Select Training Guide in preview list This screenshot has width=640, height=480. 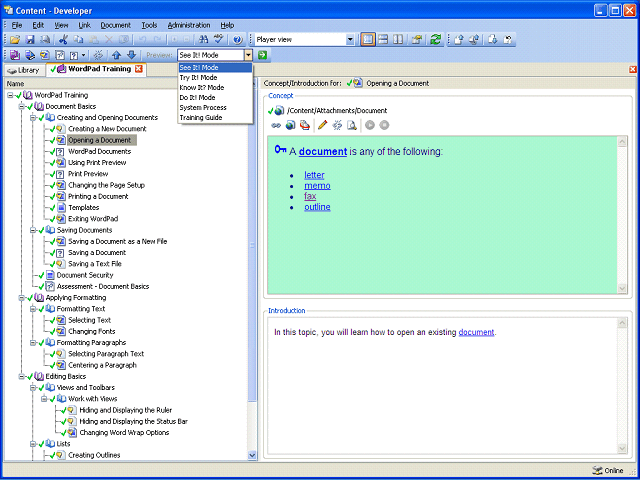tap(215, 118)
